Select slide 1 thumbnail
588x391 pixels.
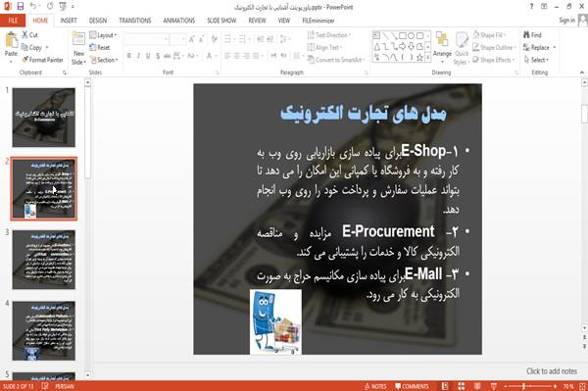pyautogui.click(x=44, y=118)
